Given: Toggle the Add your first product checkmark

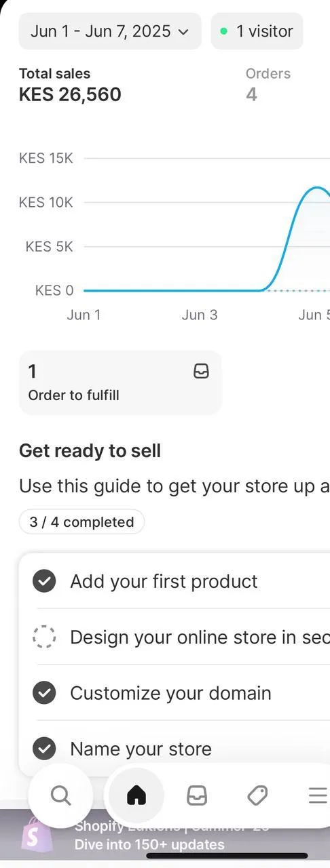Looking at the screenshot, I should coord(44,581).
